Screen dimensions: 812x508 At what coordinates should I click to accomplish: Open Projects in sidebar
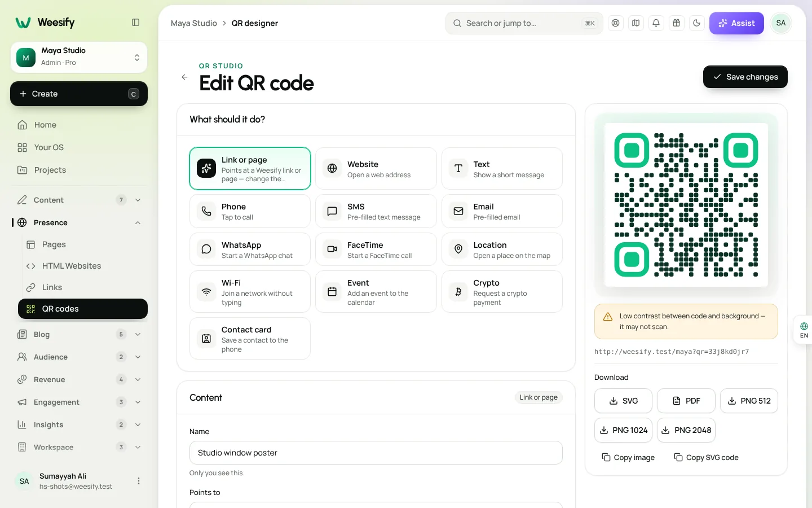(79, 170)
